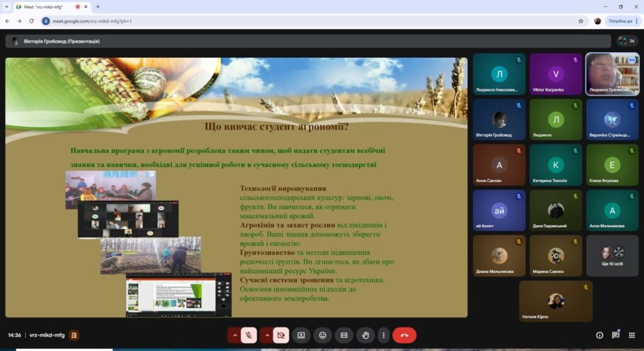Open the chat with everyone panel

[616, 335]
